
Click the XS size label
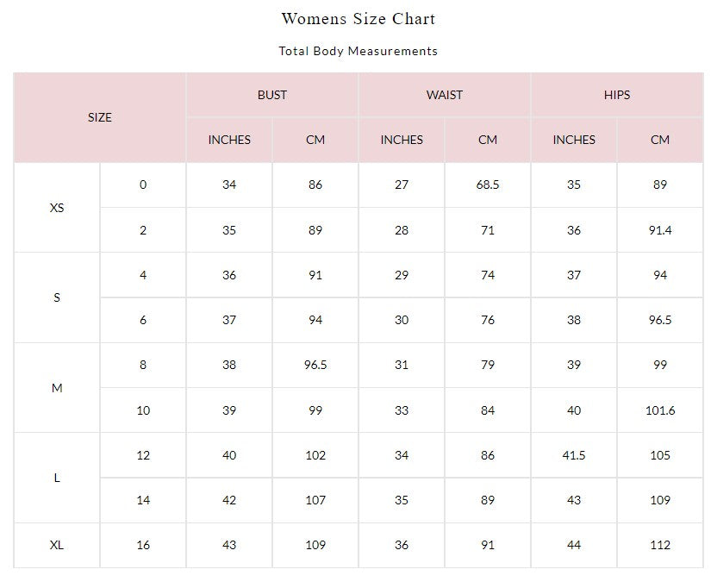[x=57, y=208]
